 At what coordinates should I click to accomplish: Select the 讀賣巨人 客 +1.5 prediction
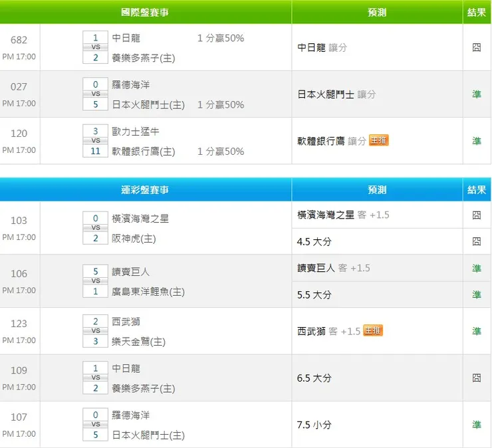(x=334, y=268)
